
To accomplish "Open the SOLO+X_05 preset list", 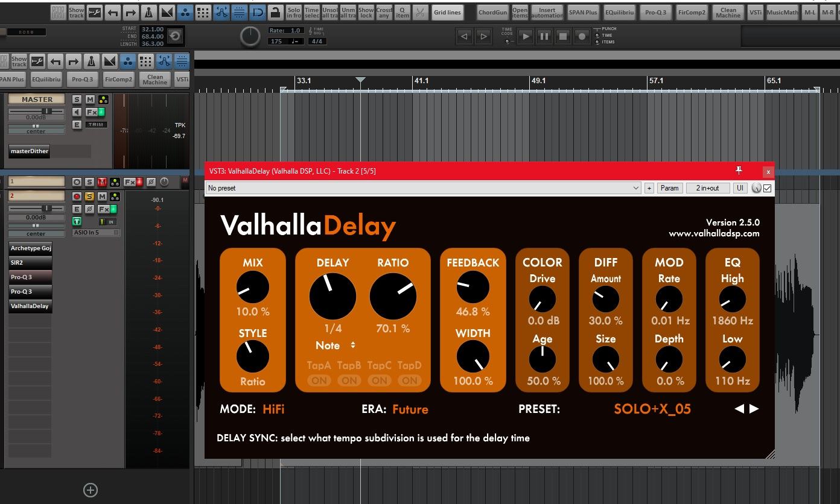I will point(652,409).
